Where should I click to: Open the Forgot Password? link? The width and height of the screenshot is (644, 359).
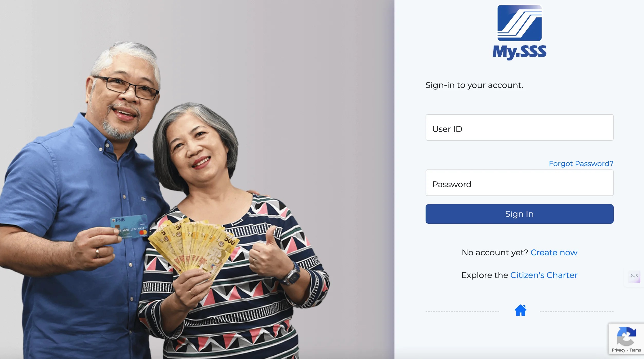coord(581,164)
